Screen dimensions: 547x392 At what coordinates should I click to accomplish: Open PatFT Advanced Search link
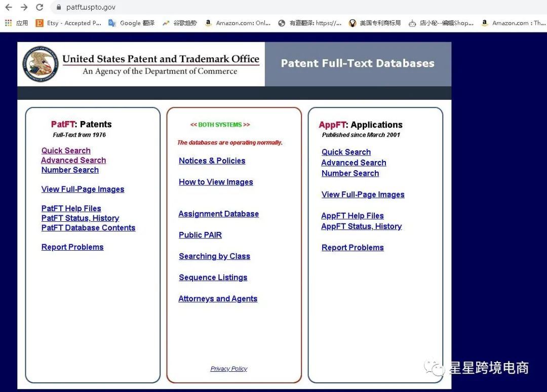click(x=73, y=160)
